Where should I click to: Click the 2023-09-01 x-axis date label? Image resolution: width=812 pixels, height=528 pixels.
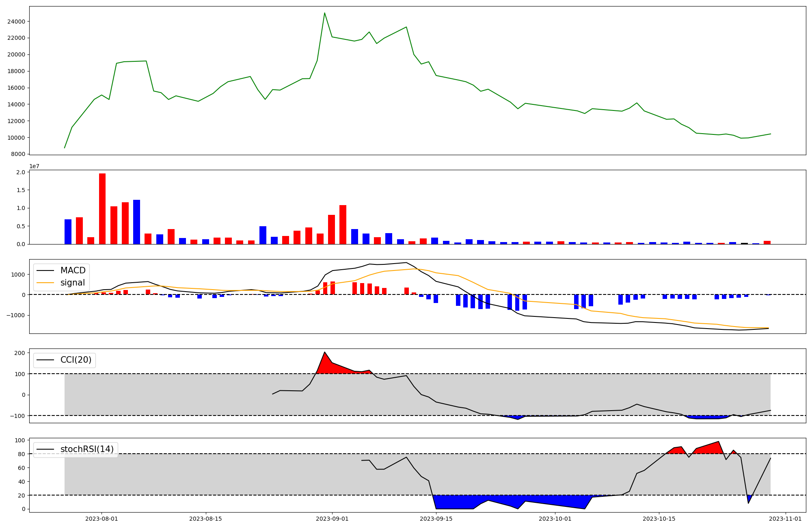pos(332,519)
